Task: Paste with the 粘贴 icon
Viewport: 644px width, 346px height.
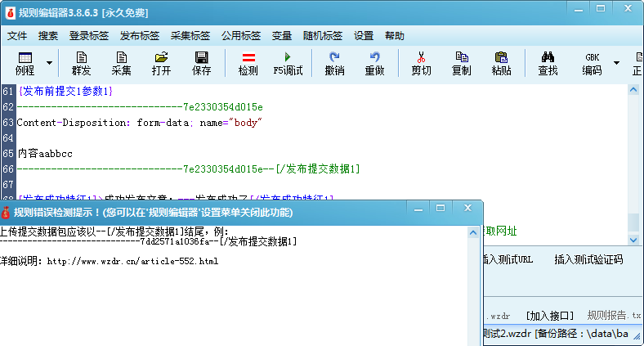Action: coord(501,63)
